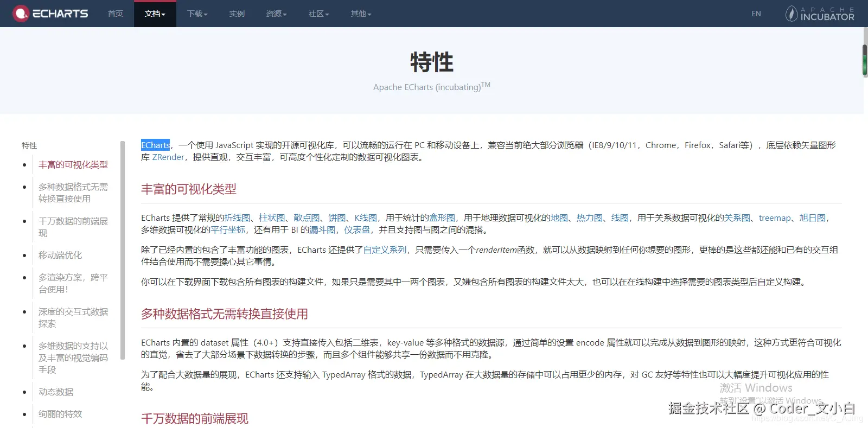Open the 折线图 link
Screen dimensions: 868x428
click(x=238, y=218)
